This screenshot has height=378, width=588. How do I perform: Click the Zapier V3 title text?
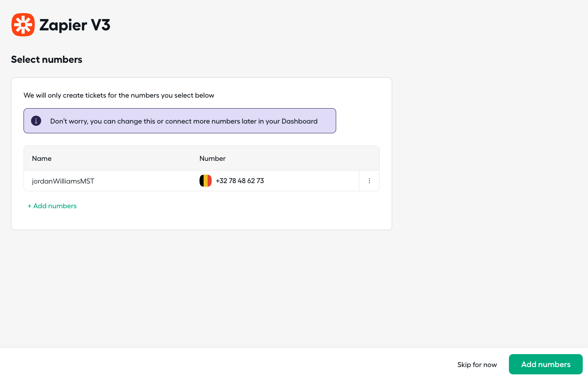point(75,25)
